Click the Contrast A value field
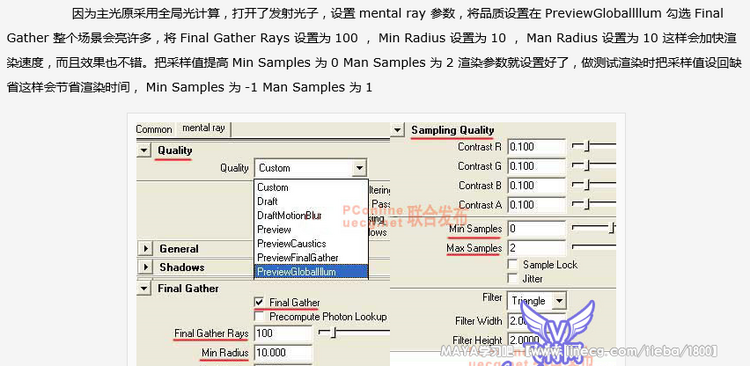This screenshot has height=366, width=750. [537, 205]
